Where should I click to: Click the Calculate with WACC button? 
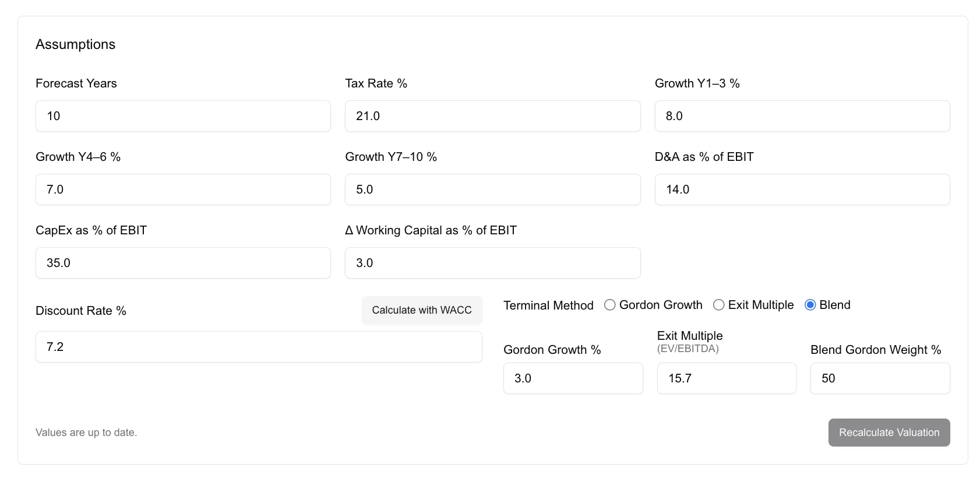pos(421,310)
